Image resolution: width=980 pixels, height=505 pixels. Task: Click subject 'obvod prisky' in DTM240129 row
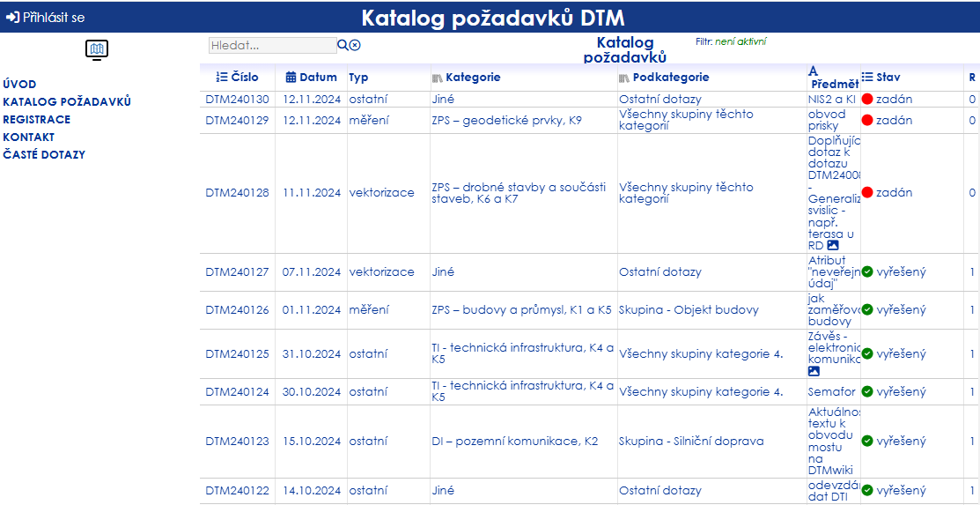pos(827,120)
